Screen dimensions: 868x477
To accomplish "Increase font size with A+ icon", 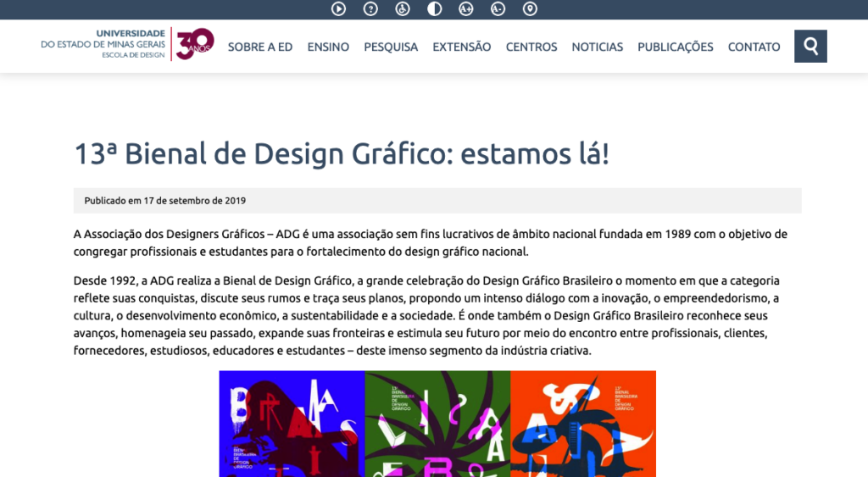I will point(466,8).
